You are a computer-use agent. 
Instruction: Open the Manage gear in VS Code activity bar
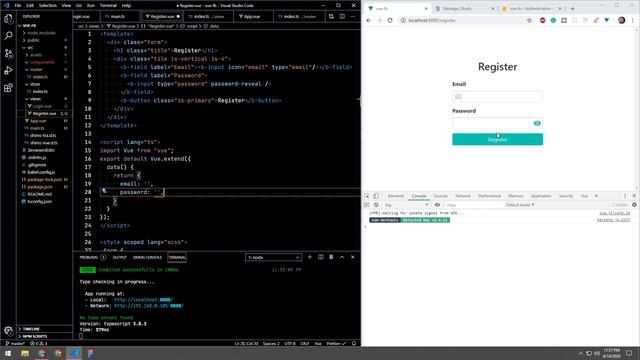tap(8, 331)
